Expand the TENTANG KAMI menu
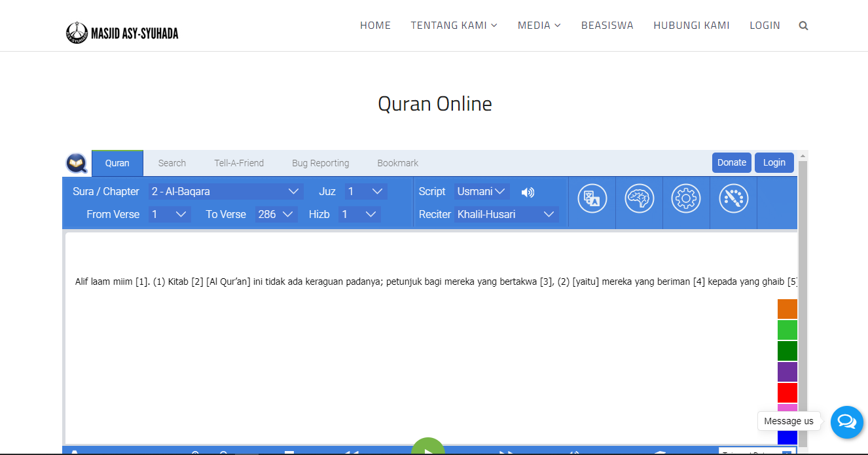 pyautogui.click(x=454, y=26)
